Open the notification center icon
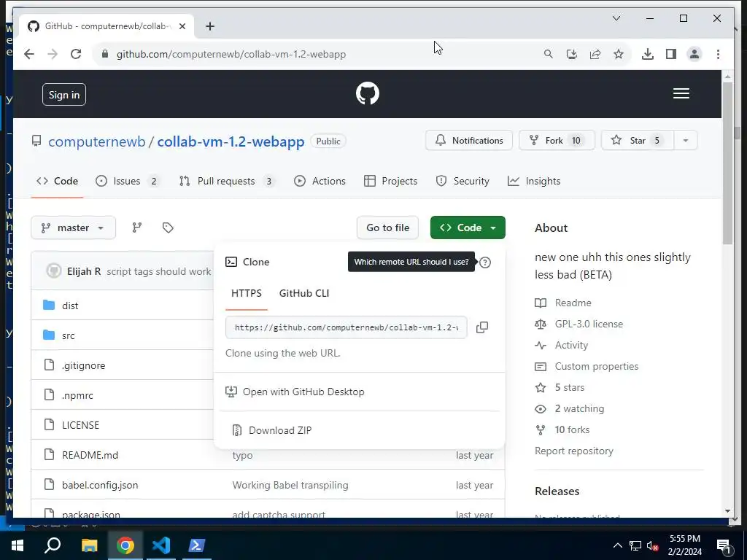 pyautogui.click(x=724, y=546)
